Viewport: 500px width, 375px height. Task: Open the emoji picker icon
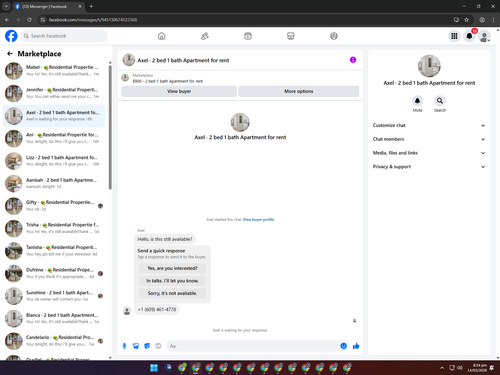click(344, 346)
